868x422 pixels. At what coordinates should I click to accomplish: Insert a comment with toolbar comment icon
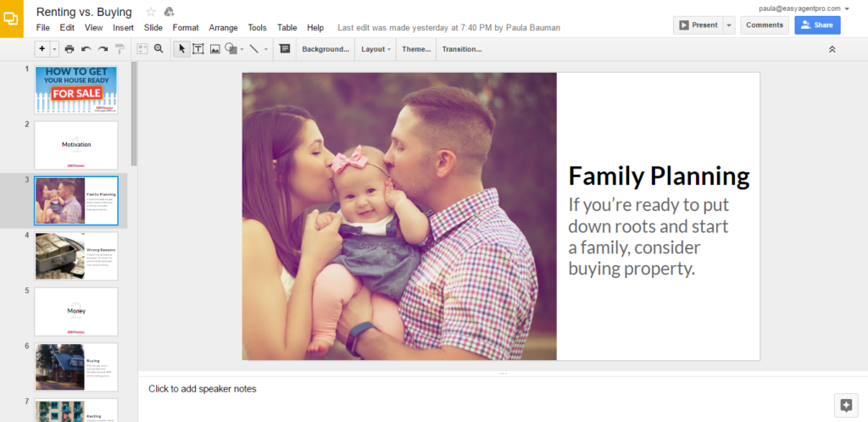(285, 48)
